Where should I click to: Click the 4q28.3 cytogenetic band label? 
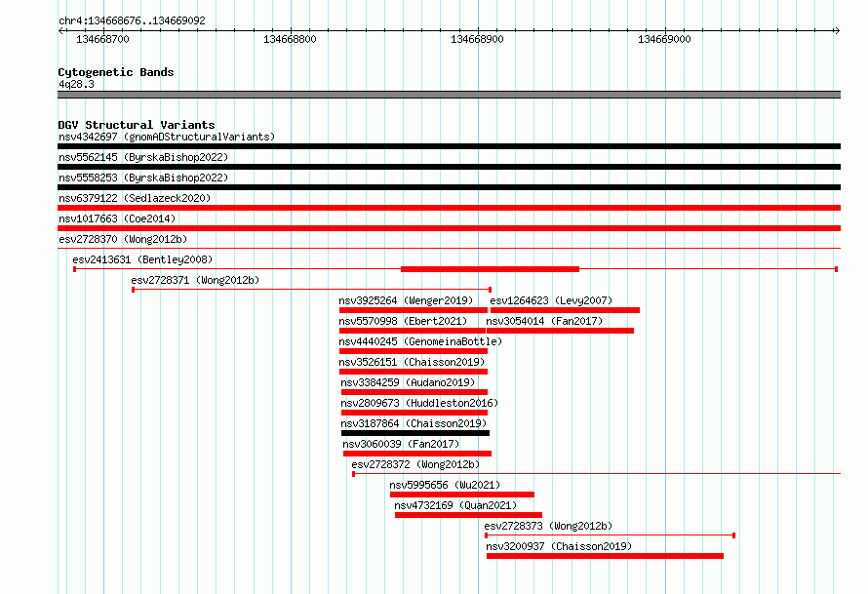pyautogui.click(x=76, y=84)
